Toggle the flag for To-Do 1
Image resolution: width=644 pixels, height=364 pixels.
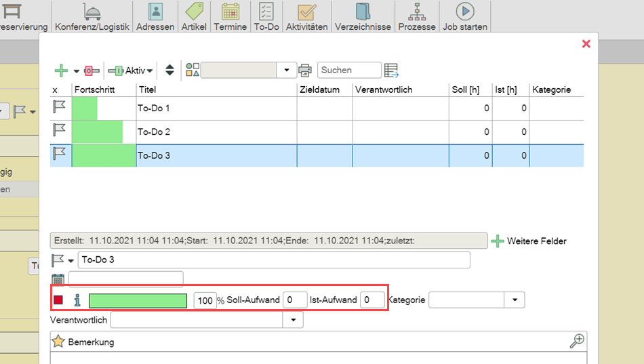coord(60,108)
